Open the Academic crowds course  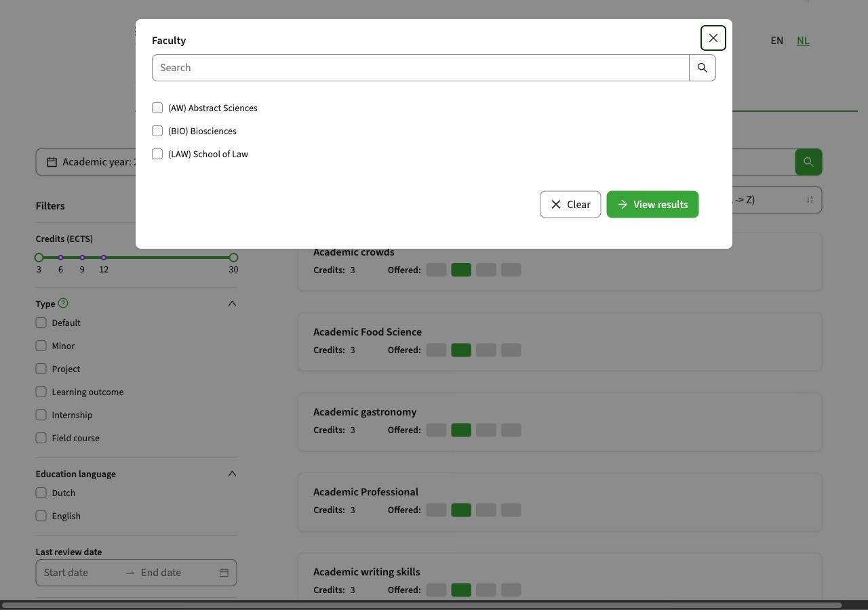(x=354, y=252)
